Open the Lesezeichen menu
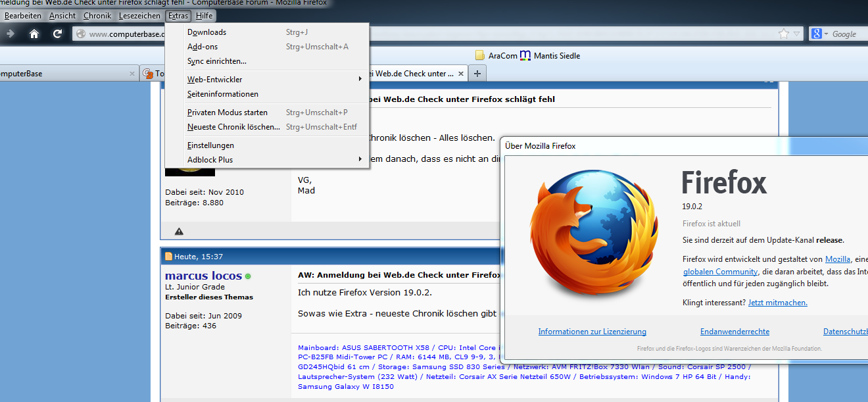This screenshot has height=402, width=868. (x=139, y=16)
